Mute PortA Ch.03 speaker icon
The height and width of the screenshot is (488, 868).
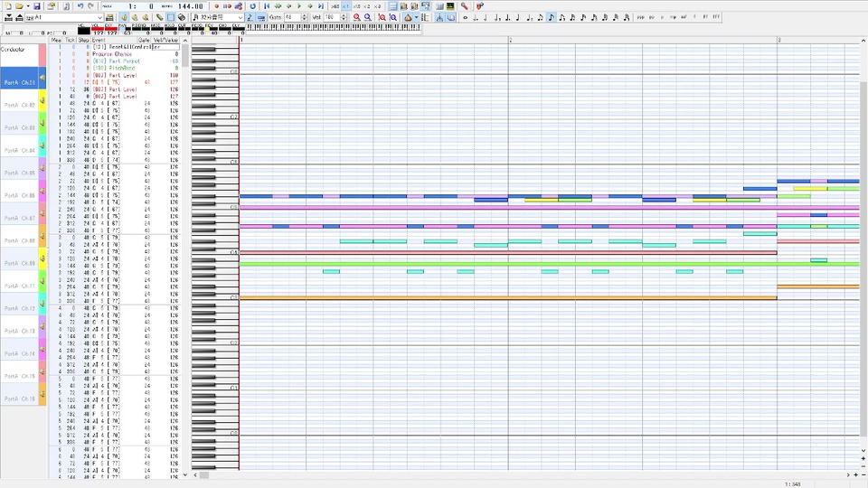click(42, 124)
